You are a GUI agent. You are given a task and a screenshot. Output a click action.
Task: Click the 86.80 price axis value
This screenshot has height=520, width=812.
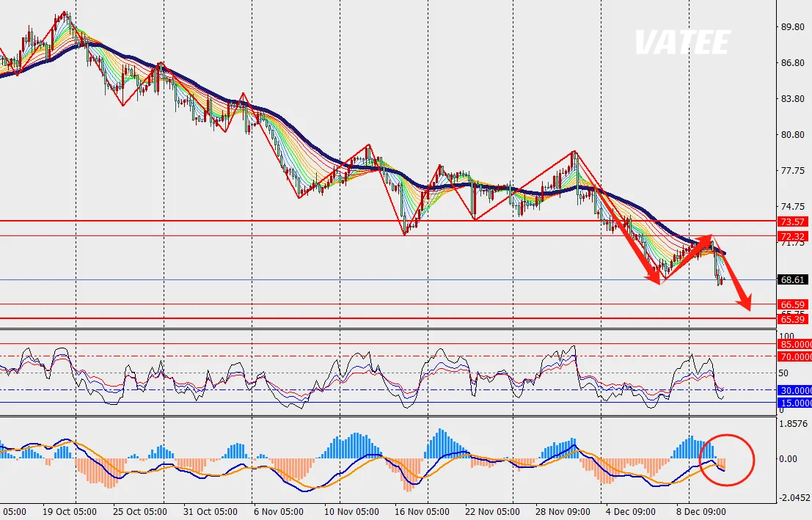pyautogui.click(x=791, y=62)
